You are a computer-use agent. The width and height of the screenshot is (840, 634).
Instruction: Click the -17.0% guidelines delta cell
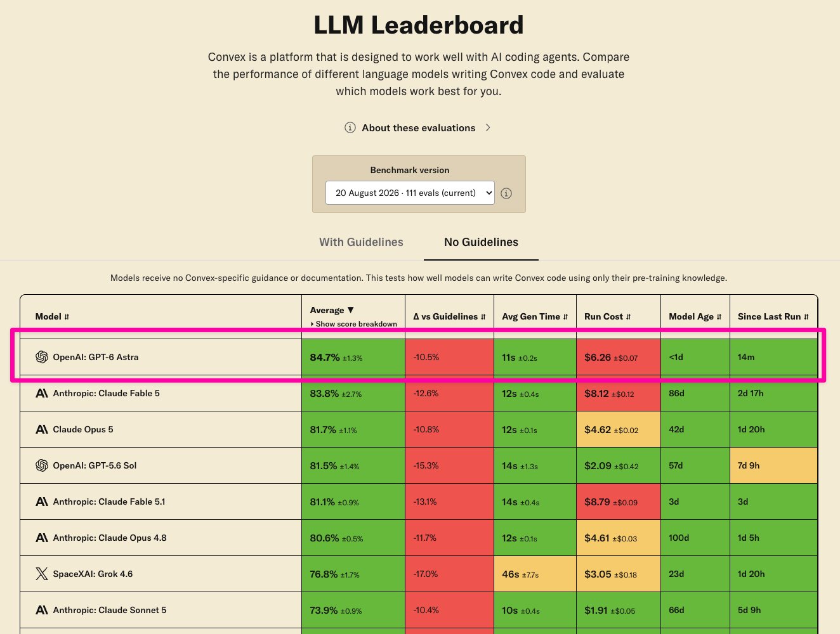tap(449, 574)
